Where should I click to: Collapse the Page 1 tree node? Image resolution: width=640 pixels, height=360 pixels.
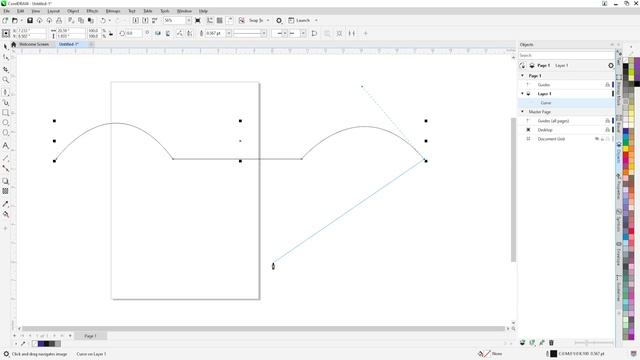pyautogui.click(x=522, y=76)
